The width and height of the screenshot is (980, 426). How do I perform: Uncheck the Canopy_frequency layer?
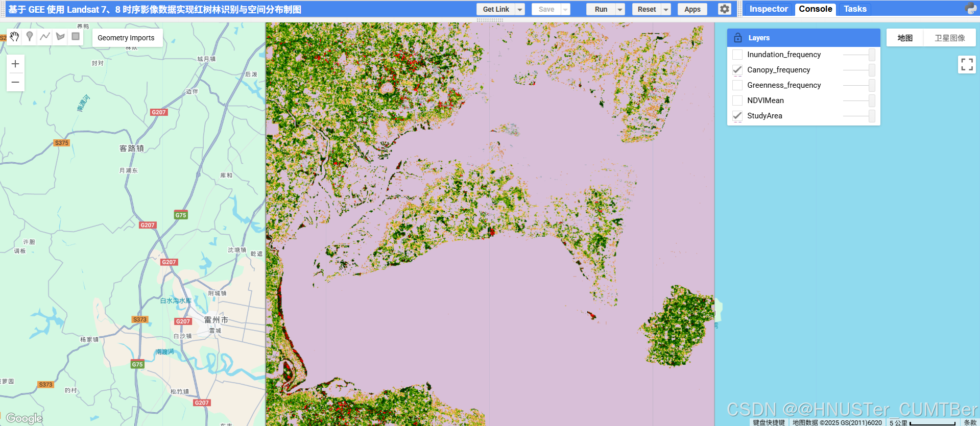click(x=737, y=70)
